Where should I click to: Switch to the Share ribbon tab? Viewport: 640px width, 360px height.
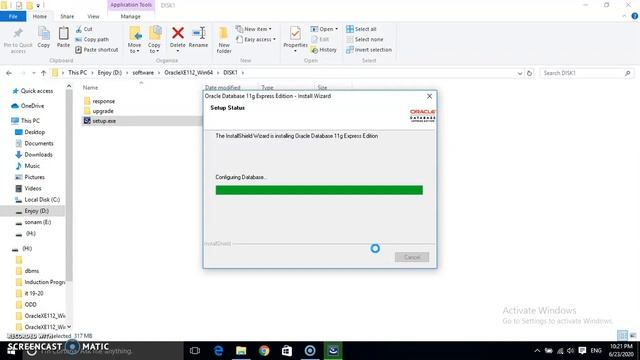click(x=67, y=16)
